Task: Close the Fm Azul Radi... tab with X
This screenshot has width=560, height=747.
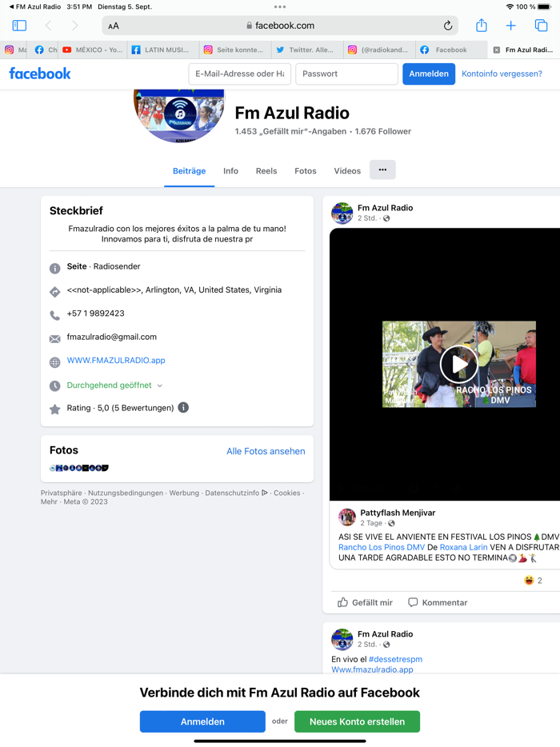Action: (x=497, y=50)
